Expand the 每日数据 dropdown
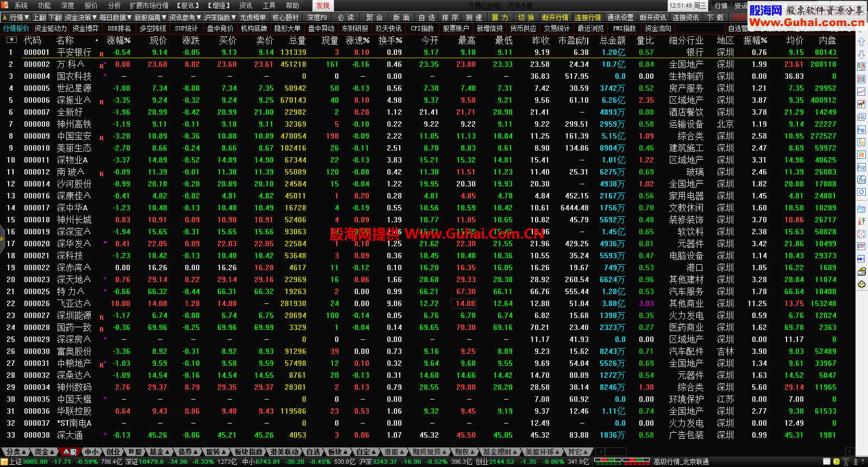Viewport: 868px width, 467px height. pyautogui.click(x=116, y=17)
